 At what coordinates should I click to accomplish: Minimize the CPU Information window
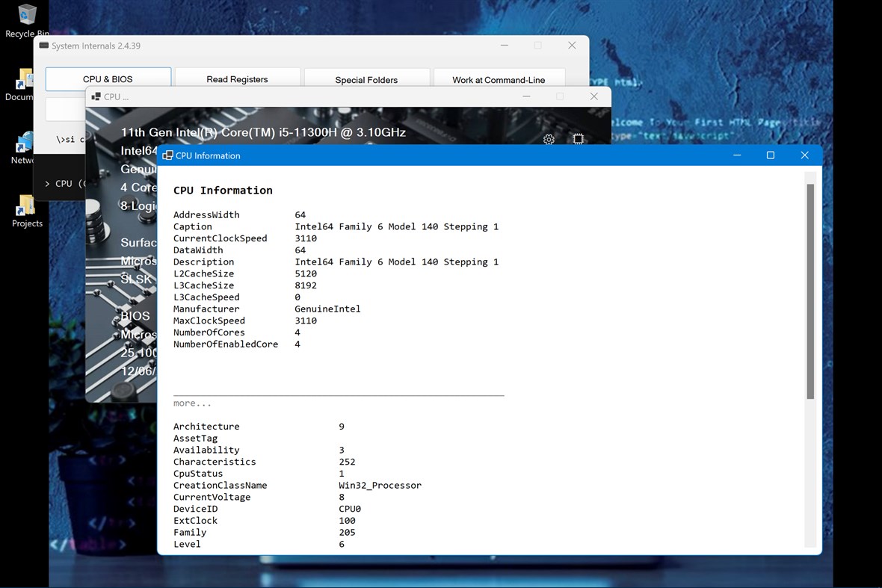coord(737,155)
